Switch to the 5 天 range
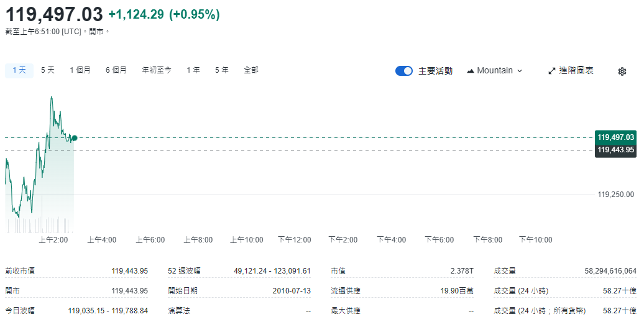 click(x=48, y=70)
